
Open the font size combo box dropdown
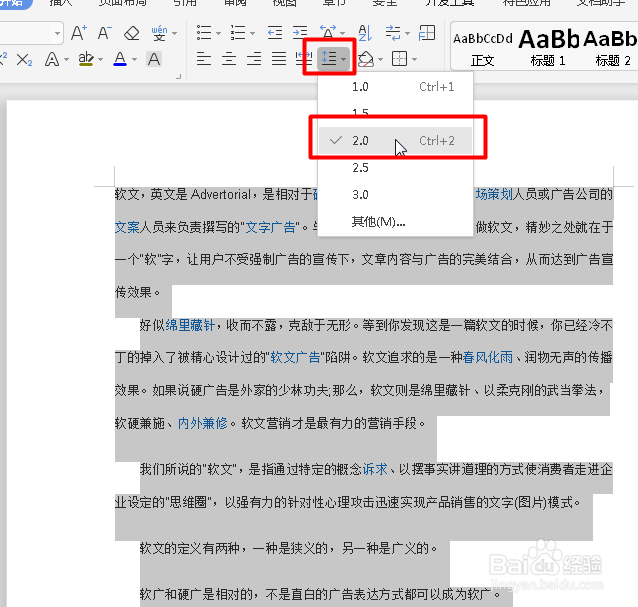tap(57, 33)
